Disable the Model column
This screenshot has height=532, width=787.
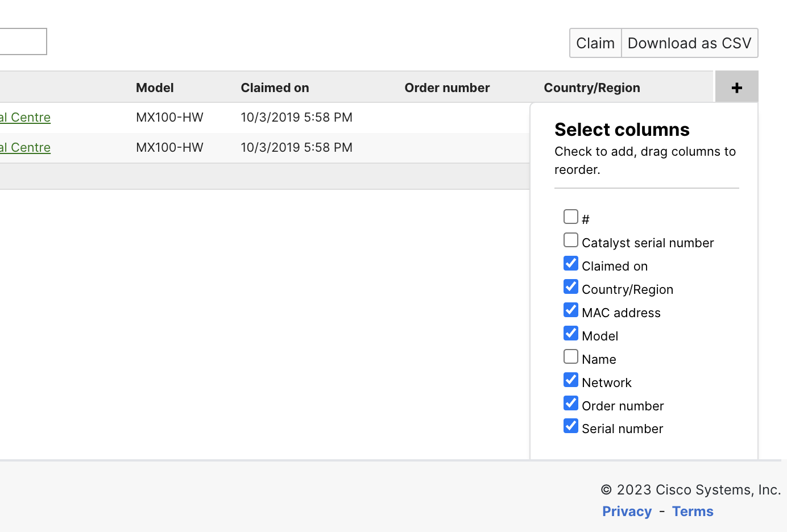[570, 333]
